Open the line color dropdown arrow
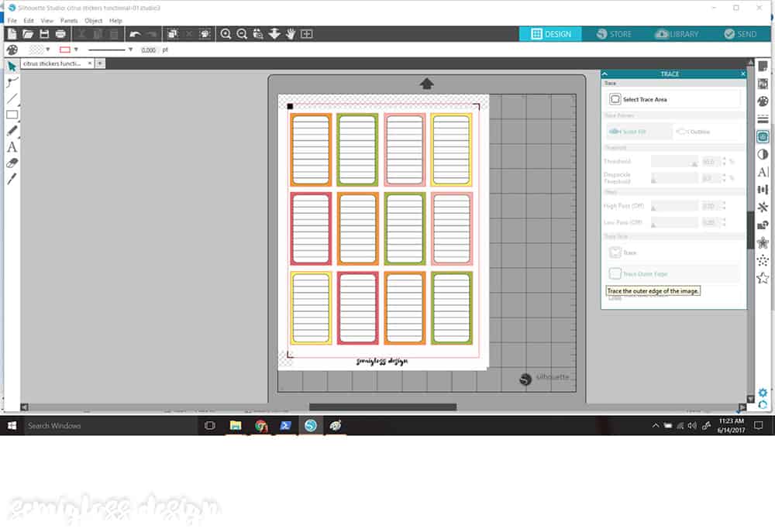The height and width of the screenshot is (532, 775). tap(76, 50)
